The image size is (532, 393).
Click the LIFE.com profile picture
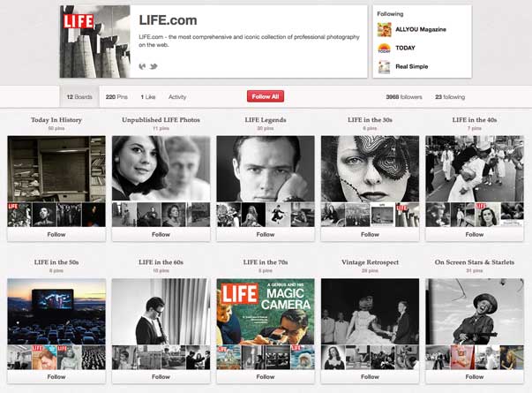(x=95, y=42)
